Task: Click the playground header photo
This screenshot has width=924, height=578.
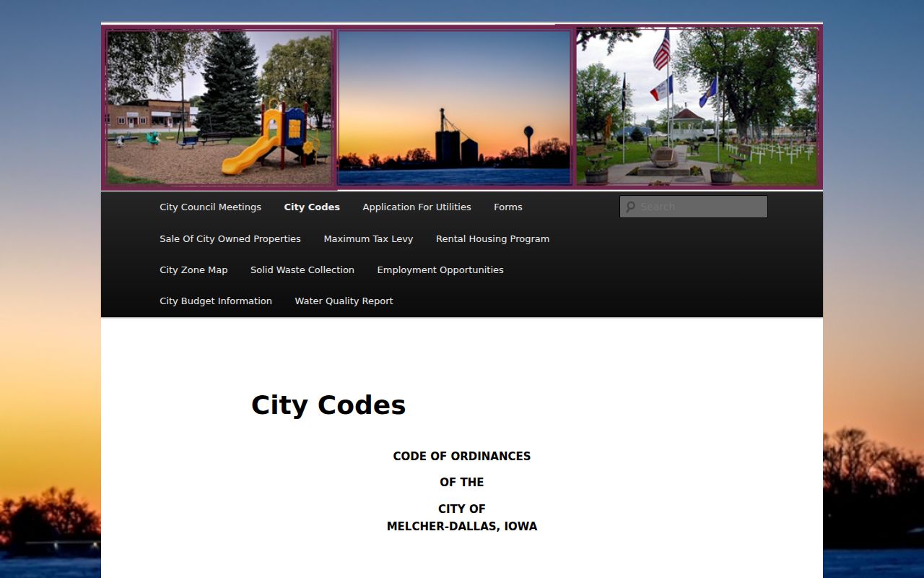Action: coord(219,108)
